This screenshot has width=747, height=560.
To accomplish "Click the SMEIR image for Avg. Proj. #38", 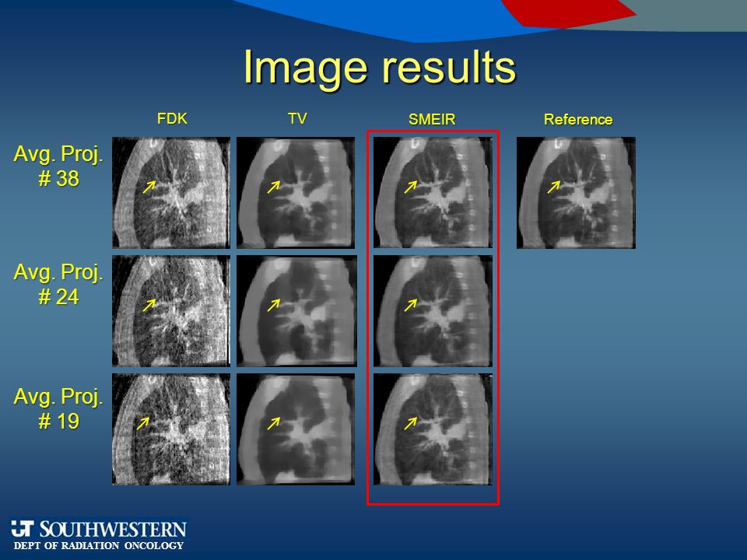I will [433, 192].
